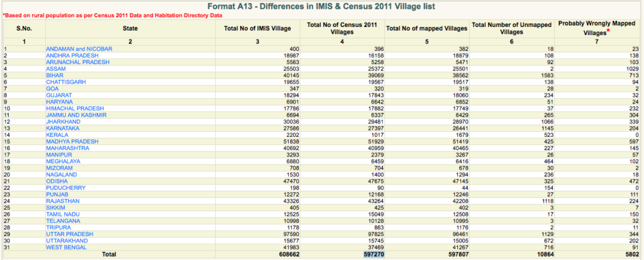644x260 pixels.
Task: Click Odisha mapped villages value 47145
Action: click(461, 181)
